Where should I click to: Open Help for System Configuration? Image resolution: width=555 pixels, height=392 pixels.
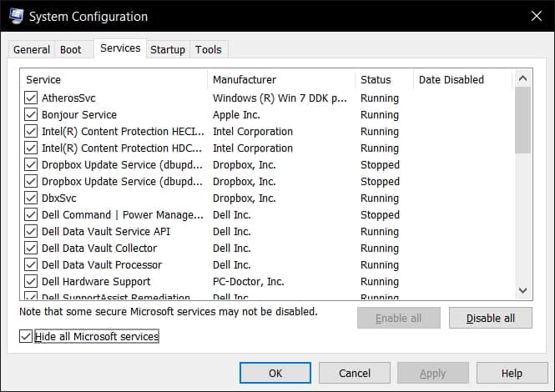coord(512,373)
